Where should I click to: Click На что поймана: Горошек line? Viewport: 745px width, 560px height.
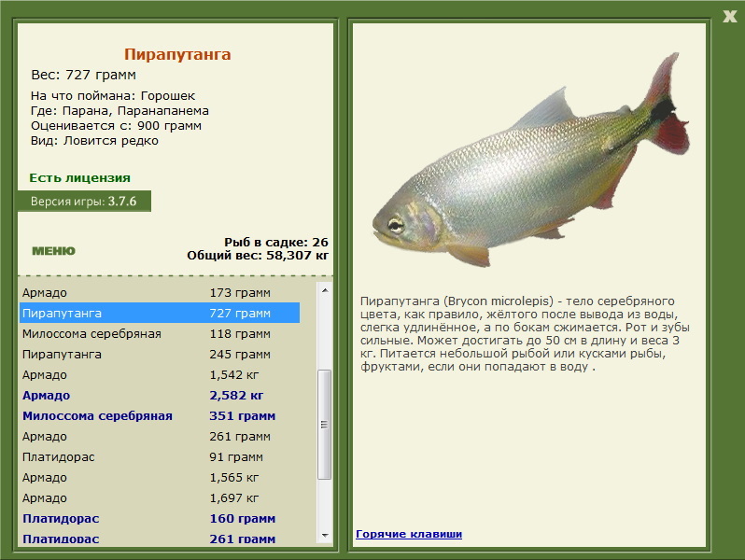pos(113,96)
